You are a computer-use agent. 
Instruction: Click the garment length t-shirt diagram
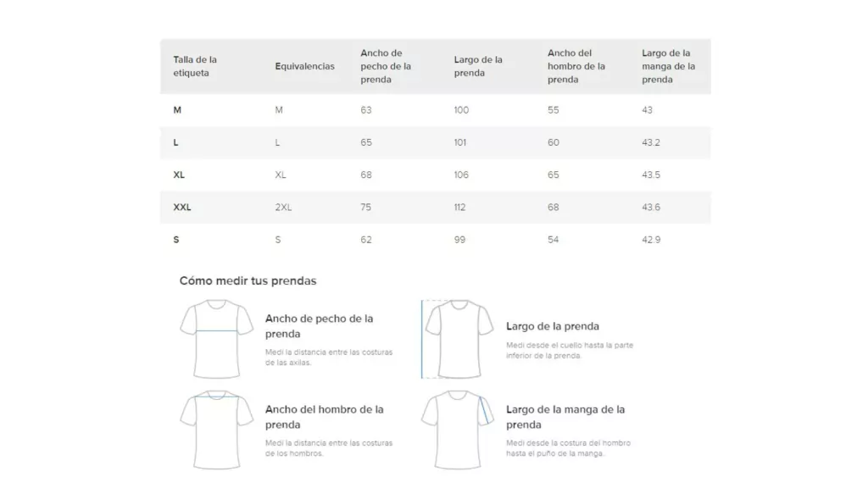(459, 339)
